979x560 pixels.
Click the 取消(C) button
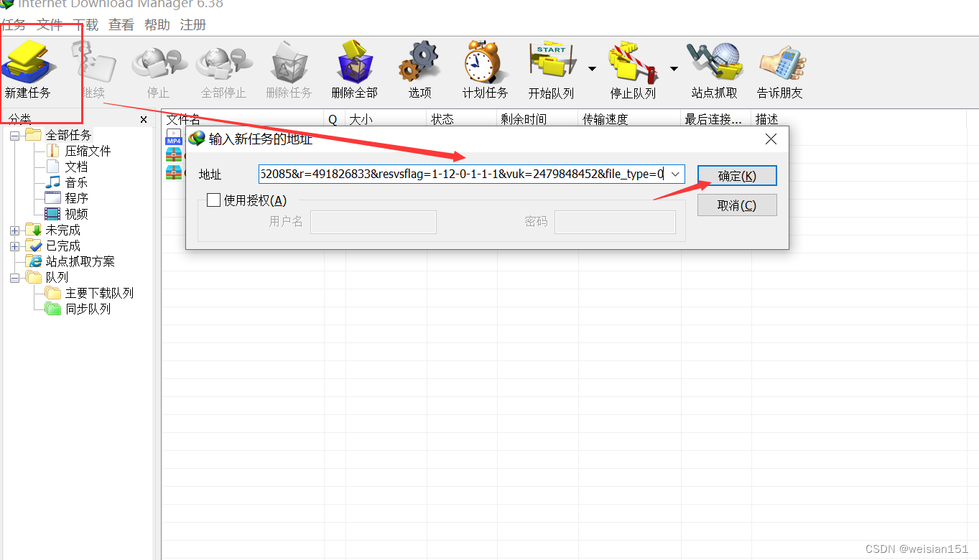pos(737,205)
